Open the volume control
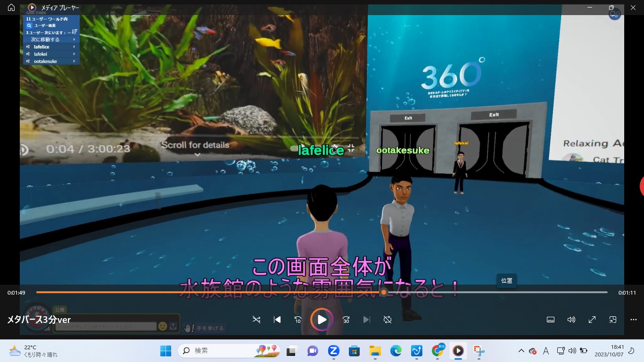The width and height of the screenshot is (644, 362). coord(571,320)
